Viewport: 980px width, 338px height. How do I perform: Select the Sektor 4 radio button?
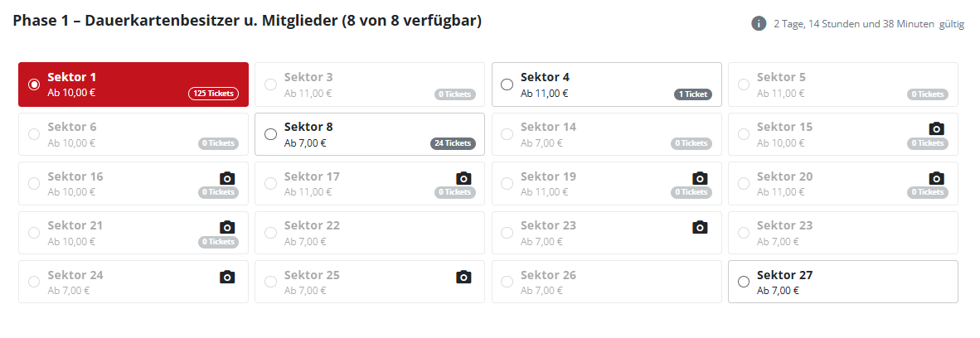[507, 84]
